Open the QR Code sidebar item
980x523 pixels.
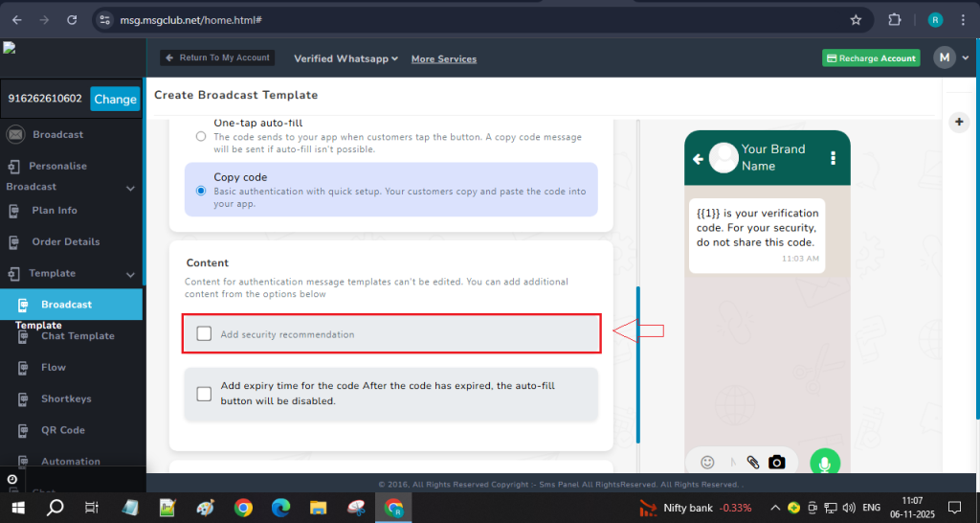[62, 430]
